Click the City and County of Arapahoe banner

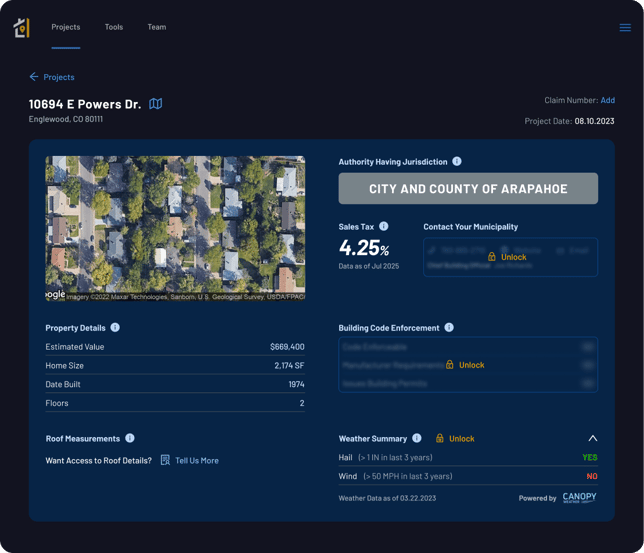click(468, 189)
